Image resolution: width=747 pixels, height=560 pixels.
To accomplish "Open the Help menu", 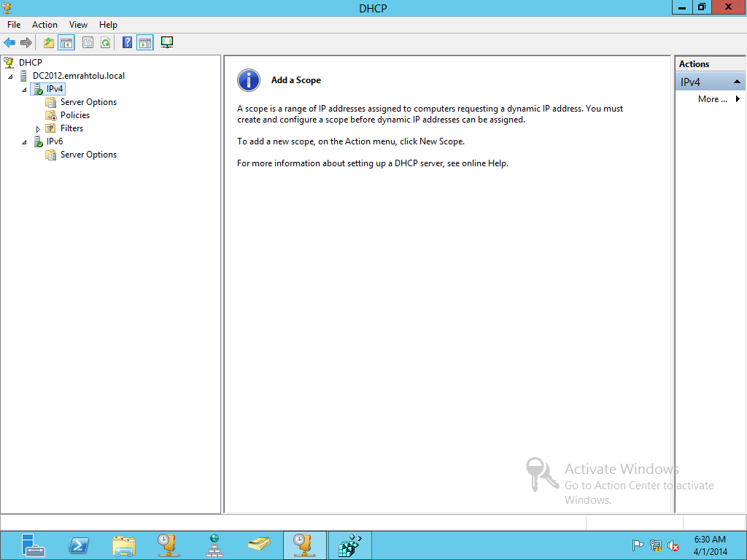I will click(108, 25).
